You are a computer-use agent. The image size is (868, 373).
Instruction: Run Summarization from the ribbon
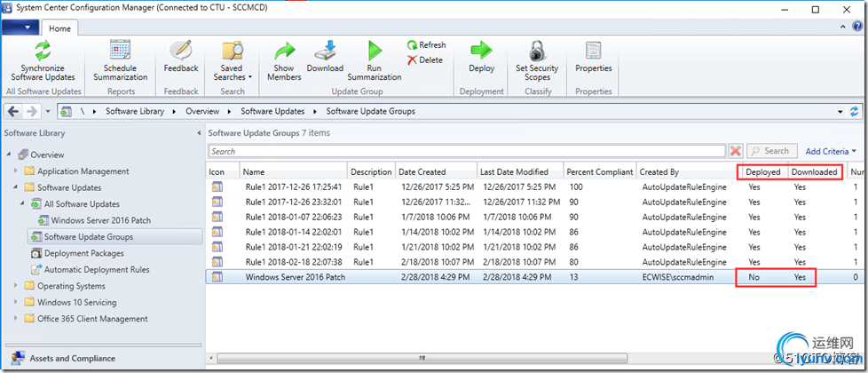point(375,61)
